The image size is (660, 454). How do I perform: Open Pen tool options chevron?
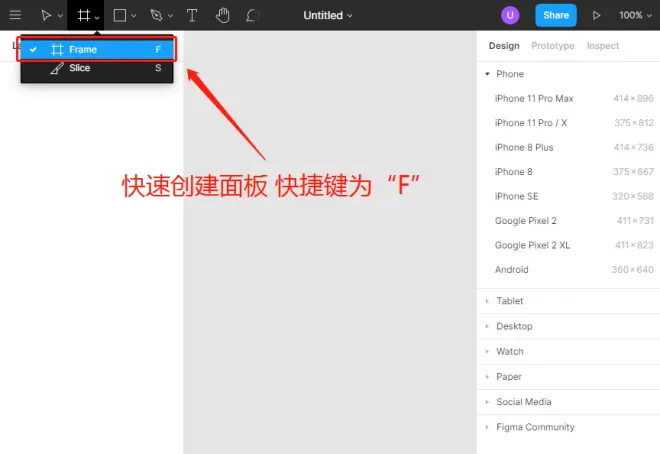coord(170,16)
